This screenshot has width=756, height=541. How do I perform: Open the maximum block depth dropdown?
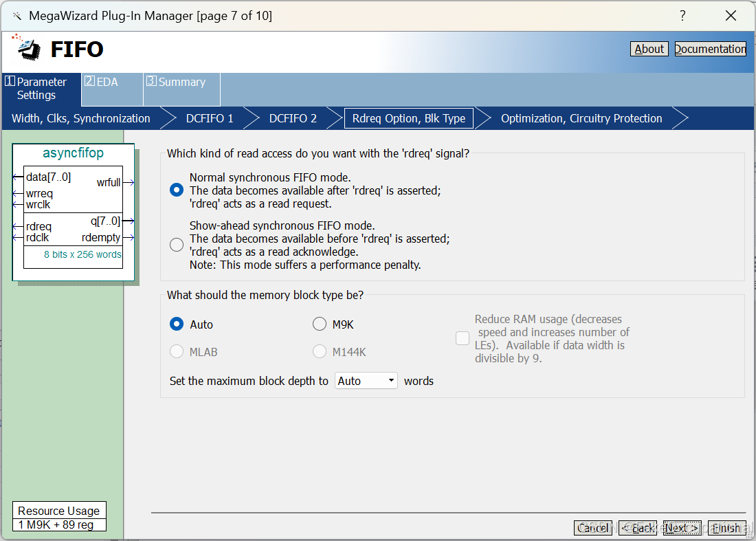point(366,381)
